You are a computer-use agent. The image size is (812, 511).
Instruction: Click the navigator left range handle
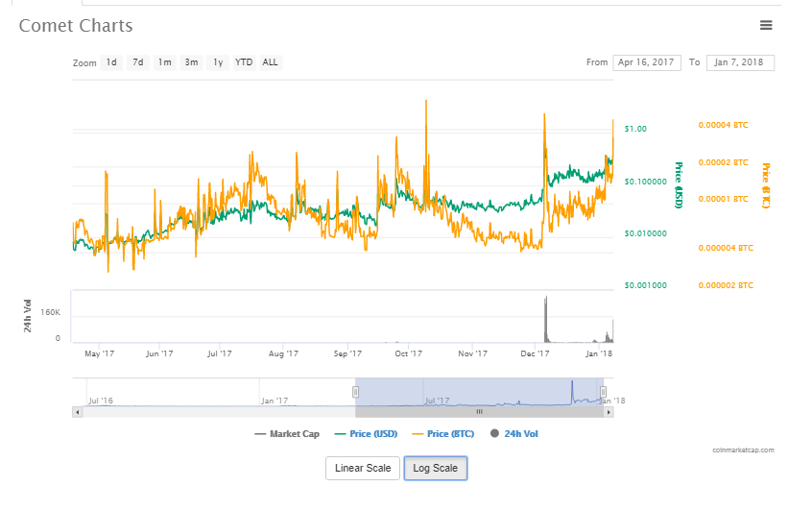(x=356, y=392)
